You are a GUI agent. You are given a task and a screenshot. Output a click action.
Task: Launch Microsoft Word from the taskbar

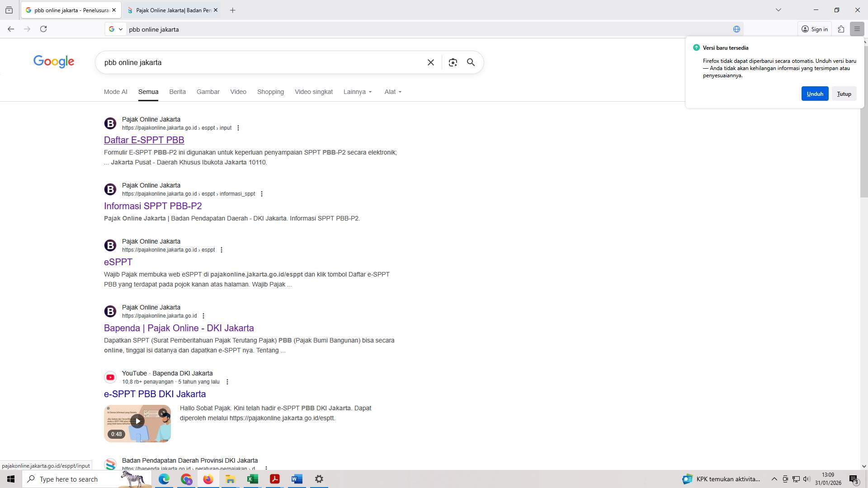297,479
